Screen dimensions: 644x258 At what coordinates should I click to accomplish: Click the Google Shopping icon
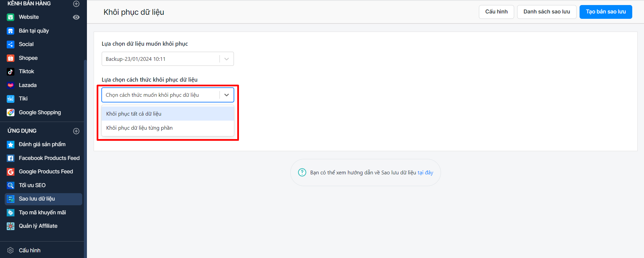click(x=11, y=113)
